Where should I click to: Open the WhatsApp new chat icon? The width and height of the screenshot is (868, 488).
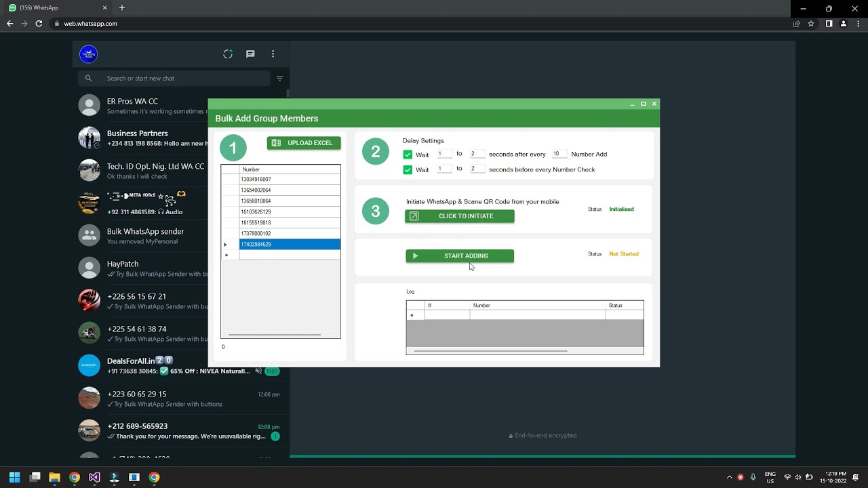(x=250, y=54)
